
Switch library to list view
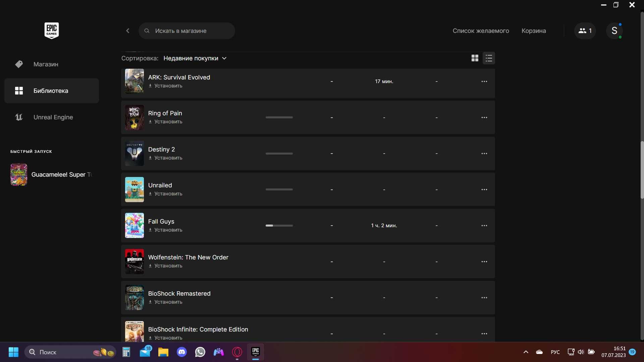[x=489, y=58]
